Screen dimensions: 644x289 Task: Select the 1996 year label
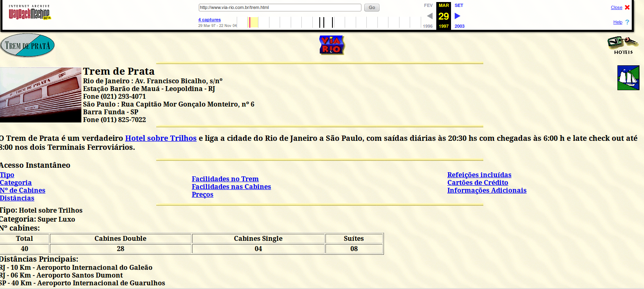(428, 26)
